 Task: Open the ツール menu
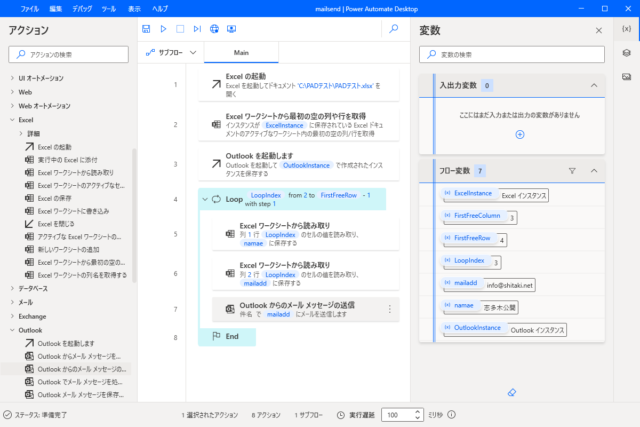pos(109,9)
